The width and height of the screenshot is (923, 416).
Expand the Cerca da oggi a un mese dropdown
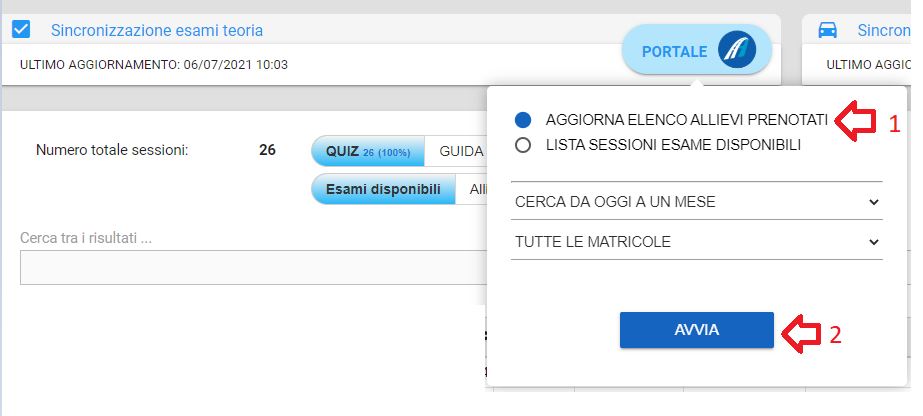click(696, 202)
